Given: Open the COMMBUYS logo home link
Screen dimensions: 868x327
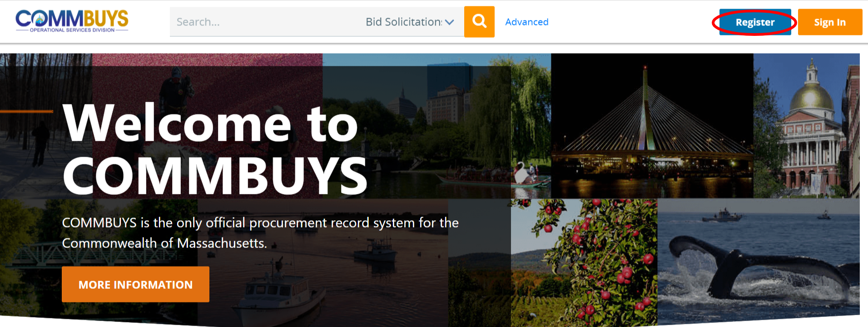Looking at the screenshot, I should click(x=72, y=21).
